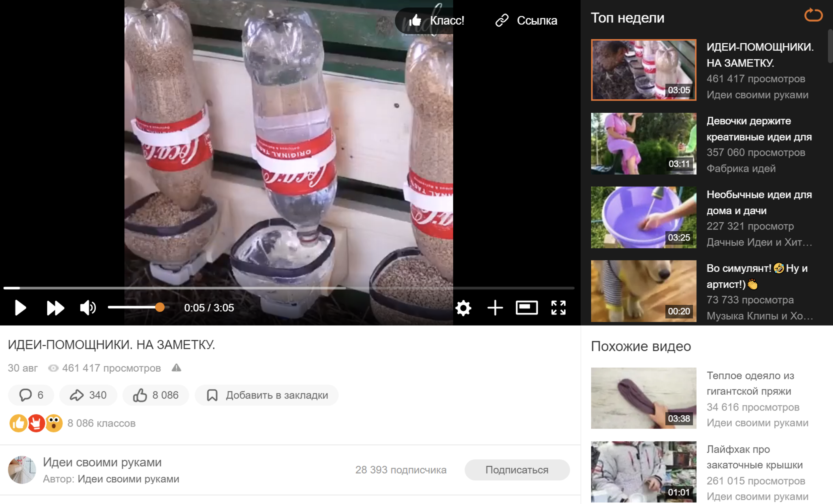Click the 30 авг upload date
This screenshot has width=833, height=504.
tap(23, 368)
